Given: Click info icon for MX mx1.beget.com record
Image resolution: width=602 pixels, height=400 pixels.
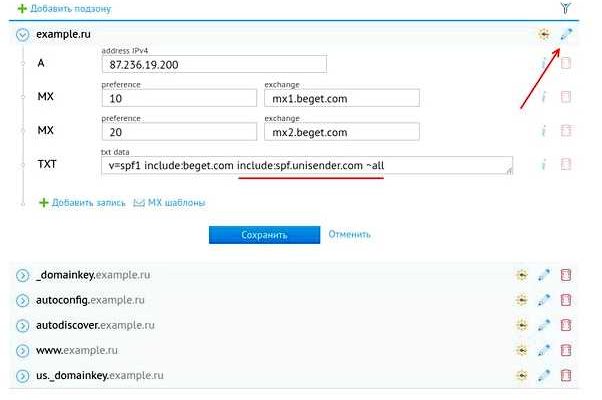Looking at the screenshot, I should 544,97.
